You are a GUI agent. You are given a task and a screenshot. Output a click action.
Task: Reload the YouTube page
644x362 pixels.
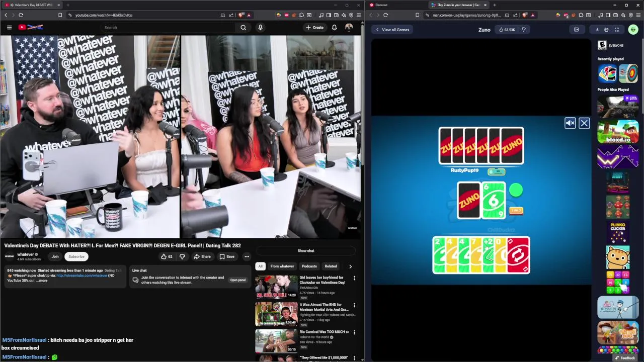click(21, 15)
